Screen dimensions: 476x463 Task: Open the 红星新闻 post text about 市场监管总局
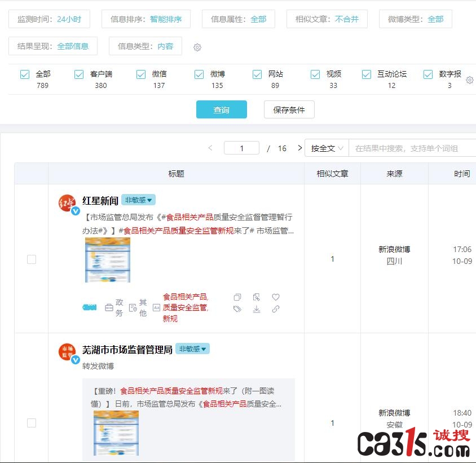188,224
